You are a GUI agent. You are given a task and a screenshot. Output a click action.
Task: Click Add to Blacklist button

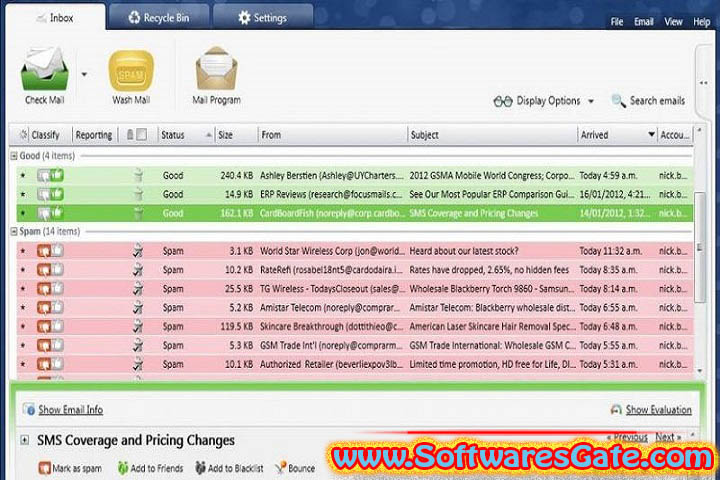point(229,468)
